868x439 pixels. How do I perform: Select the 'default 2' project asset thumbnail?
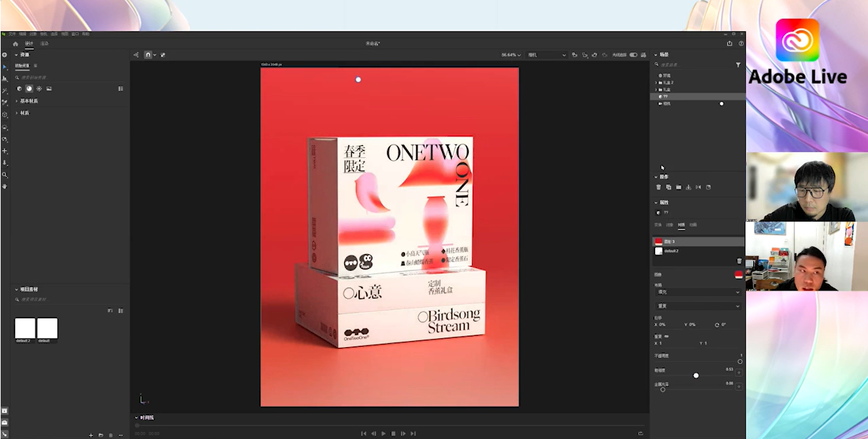coord(25,328)
